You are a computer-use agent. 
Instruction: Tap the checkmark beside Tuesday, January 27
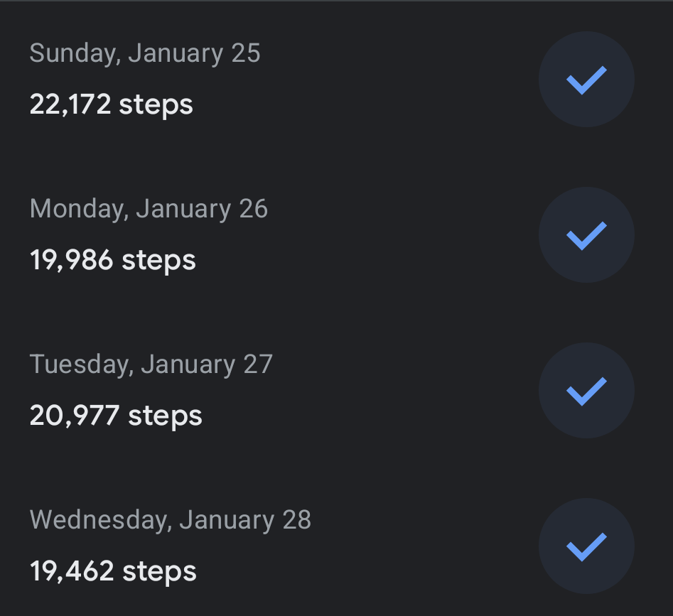pos(586,391)
